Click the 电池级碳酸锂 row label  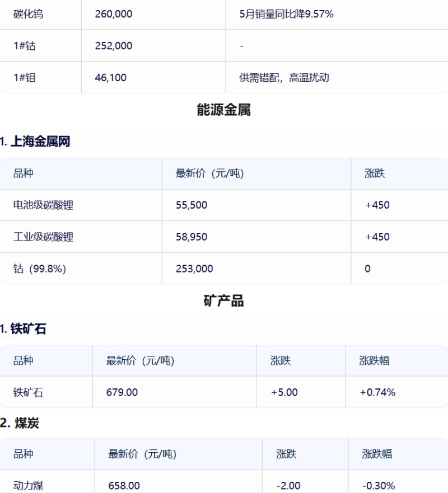tap(44, 205)
